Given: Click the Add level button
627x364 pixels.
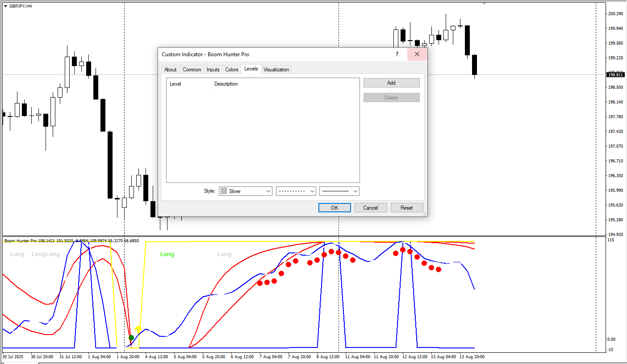Looking at the screenshot, I should pos(391,83).
